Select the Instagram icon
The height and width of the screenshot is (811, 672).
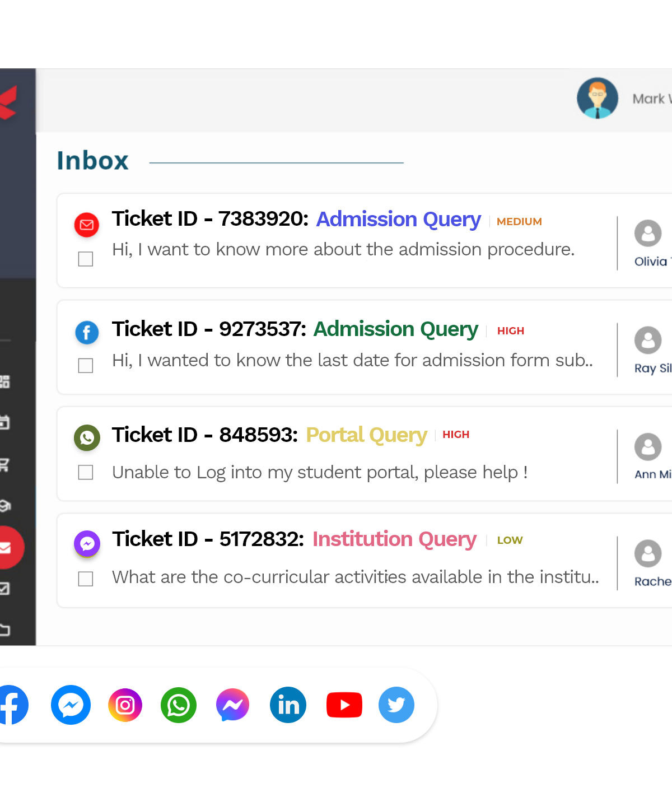[x=125, y=705]
